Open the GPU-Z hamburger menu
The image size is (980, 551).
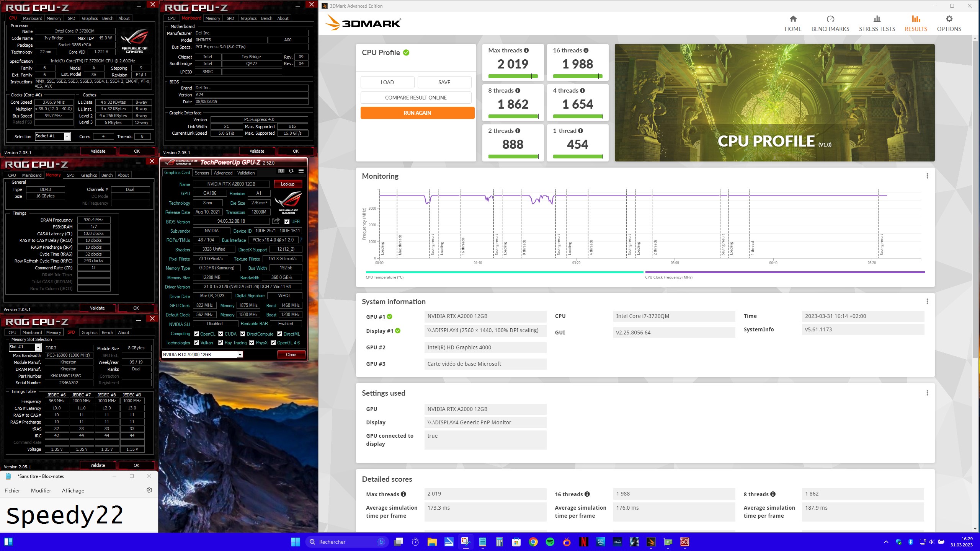coord(301,171)
